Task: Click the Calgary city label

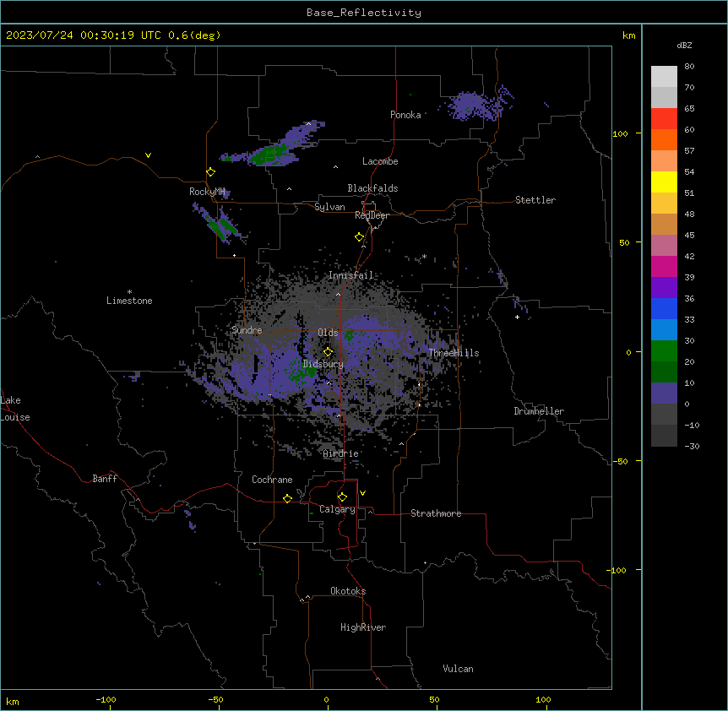Action: (337, 509)
